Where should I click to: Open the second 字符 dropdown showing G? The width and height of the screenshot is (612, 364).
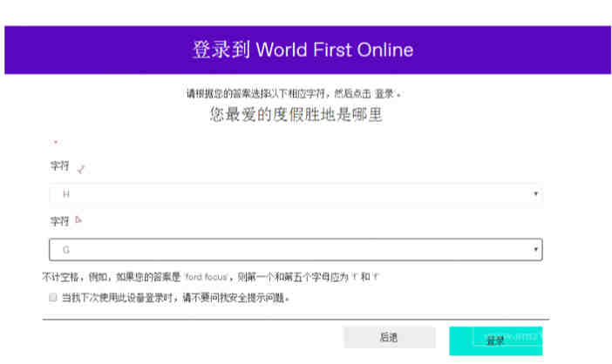296,249
